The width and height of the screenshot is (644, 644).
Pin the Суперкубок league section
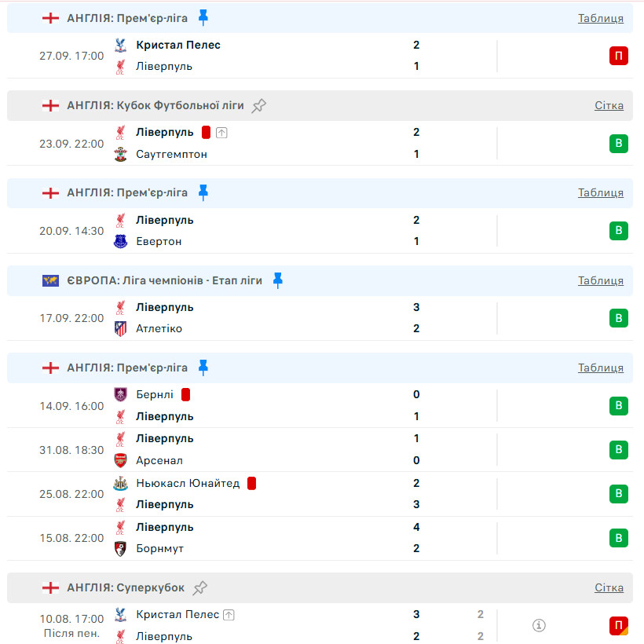tap(200, 587)
